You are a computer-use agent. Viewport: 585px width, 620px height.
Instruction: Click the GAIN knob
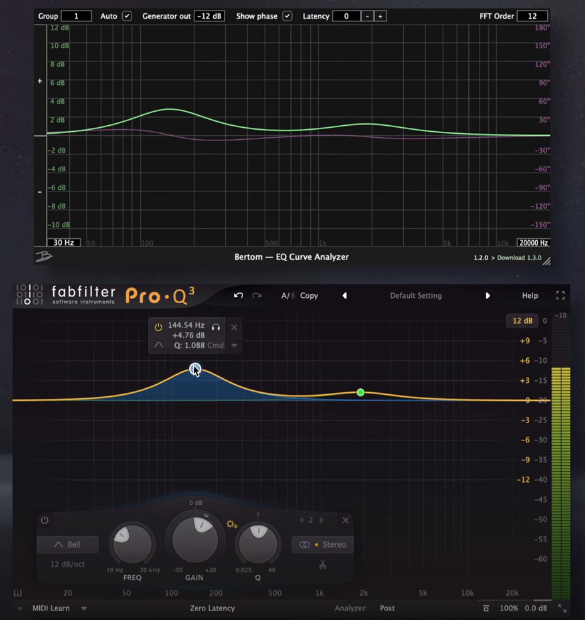click(x=195, y=539)
